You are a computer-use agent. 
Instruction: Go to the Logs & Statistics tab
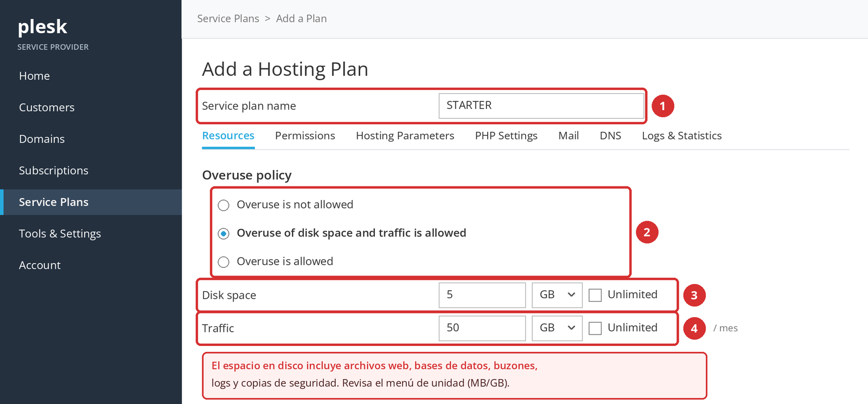tap(682, 136)
